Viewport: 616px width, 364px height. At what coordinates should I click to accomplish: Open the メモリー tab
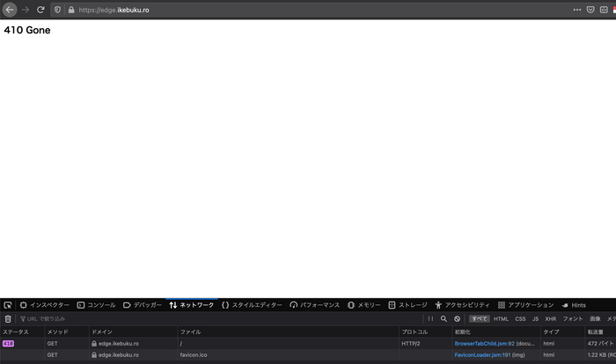coord(363,305)
